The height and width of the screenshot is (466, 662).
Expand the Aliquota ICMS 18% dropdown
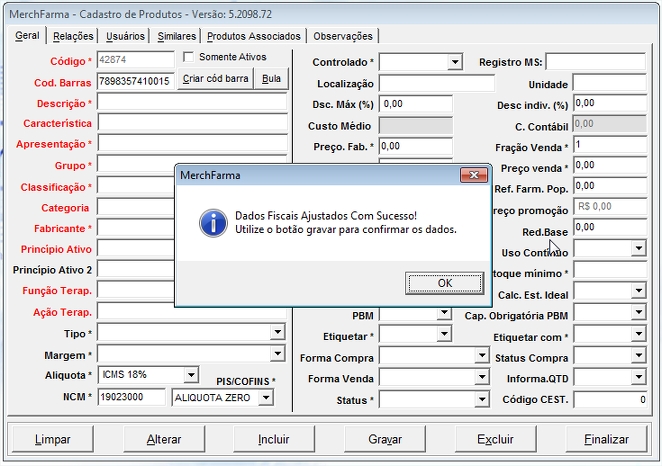click(190, 375)
